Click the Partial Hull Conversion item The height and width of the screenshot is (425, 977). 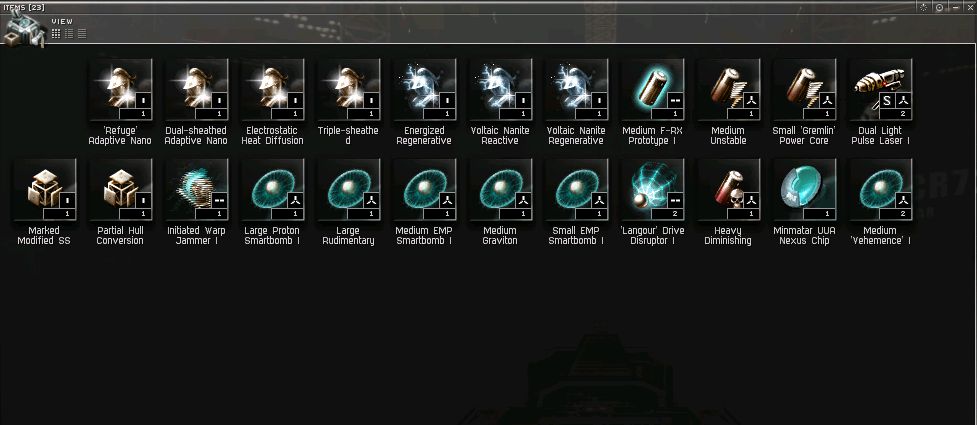(120, 189)
